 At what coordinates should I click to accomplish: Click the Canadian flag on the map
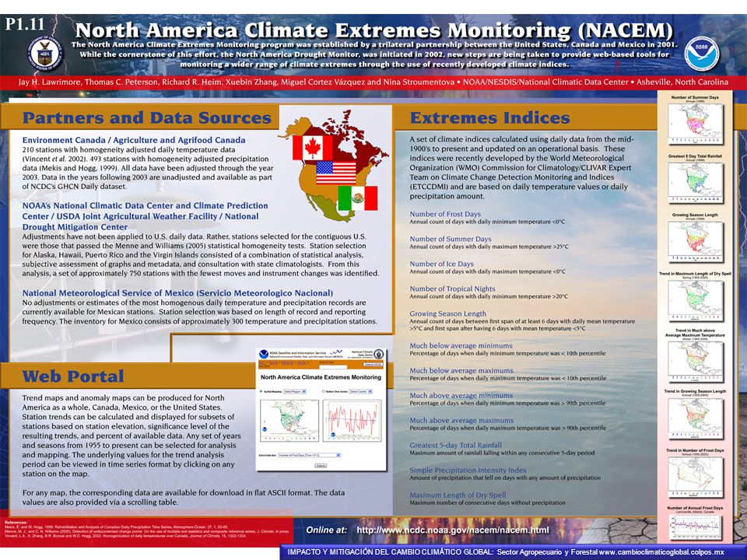(313, 148)
